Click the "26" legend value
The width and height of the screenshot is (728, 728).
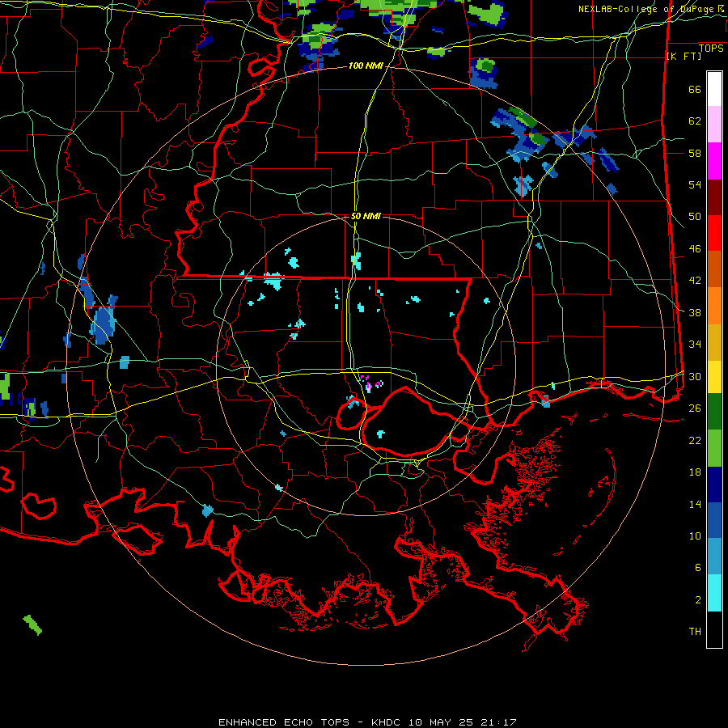coord(695,408)
